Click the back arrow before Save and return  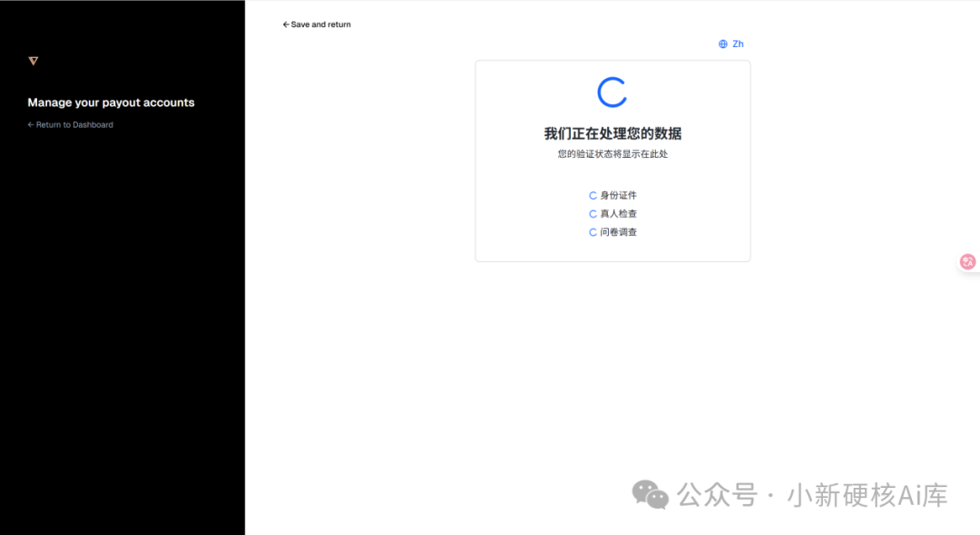[x=285, y=24]
